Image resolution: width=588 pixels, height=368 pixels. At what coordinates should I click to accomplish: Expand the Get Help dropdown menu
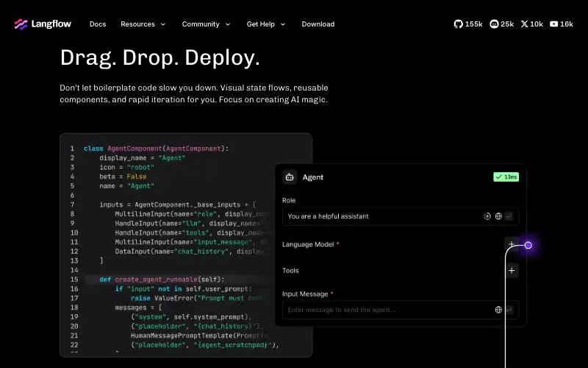click(x=266, y=24)
